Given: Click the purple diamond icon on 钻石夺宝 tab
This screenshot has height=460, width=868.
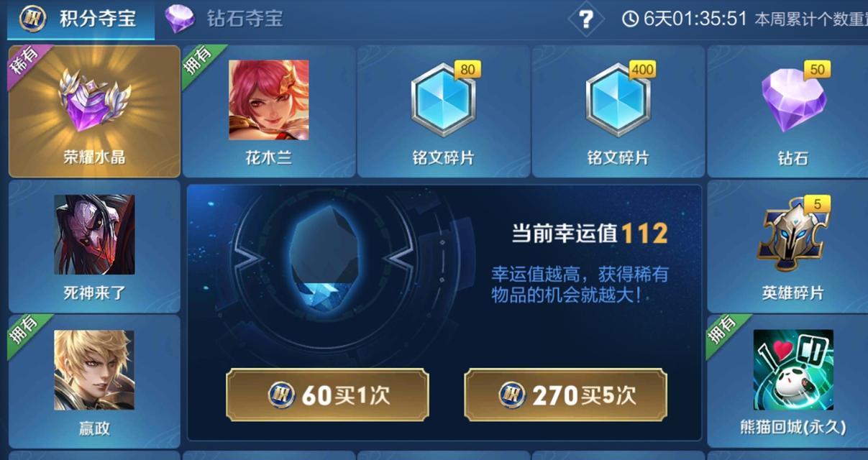Looking at the screenshot, I should 180,19.
